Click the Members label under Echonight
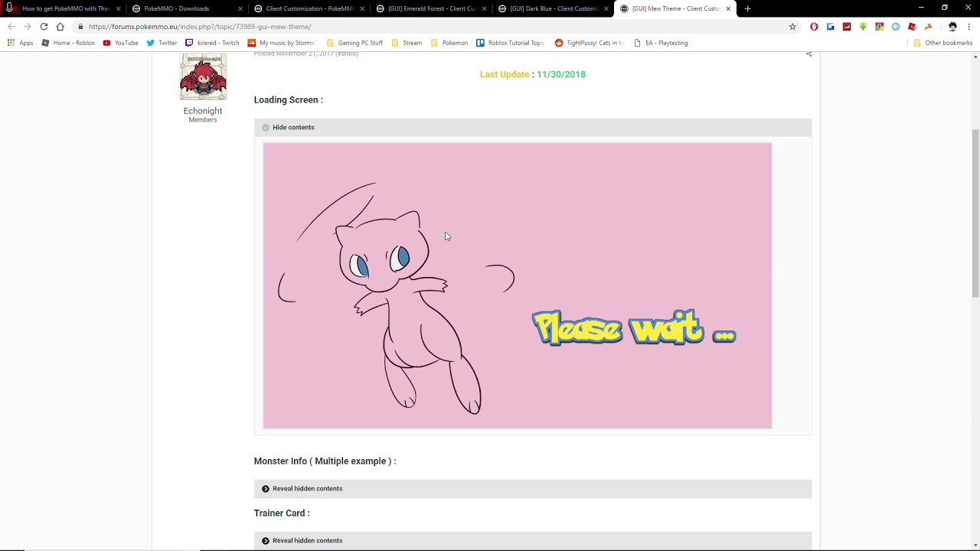980x551 pixels. pos(203,120)
